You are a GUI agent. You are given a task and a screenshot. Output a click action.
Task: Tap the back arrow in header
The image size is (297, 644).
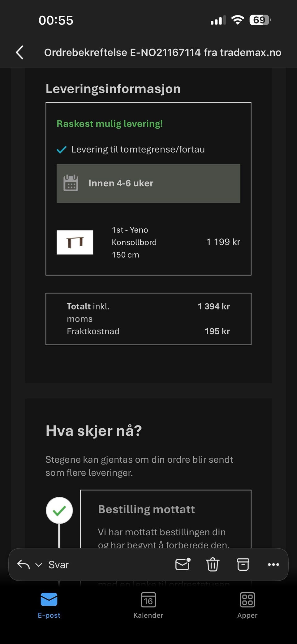click(20, 52)
